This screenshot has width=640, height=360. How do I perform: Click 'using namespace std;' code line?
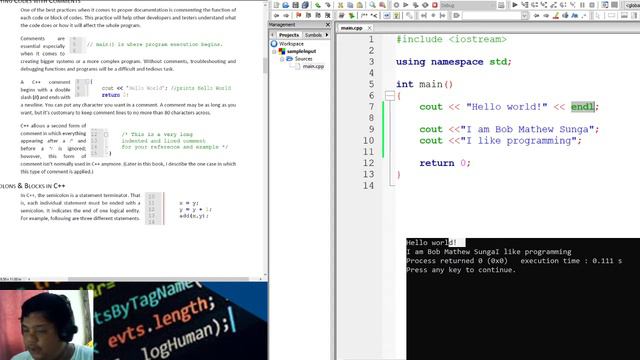tap(453, 62)
